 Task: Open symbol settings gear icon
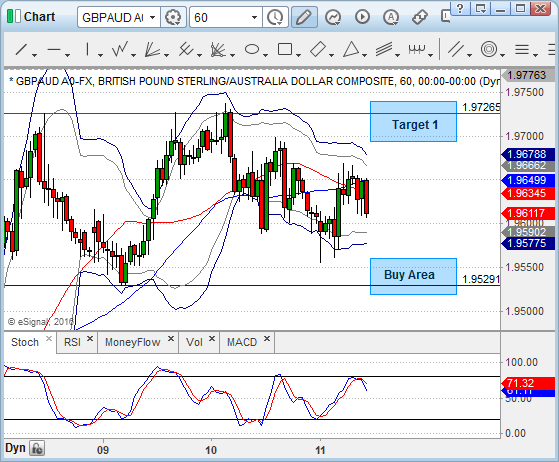pos(173,17)
